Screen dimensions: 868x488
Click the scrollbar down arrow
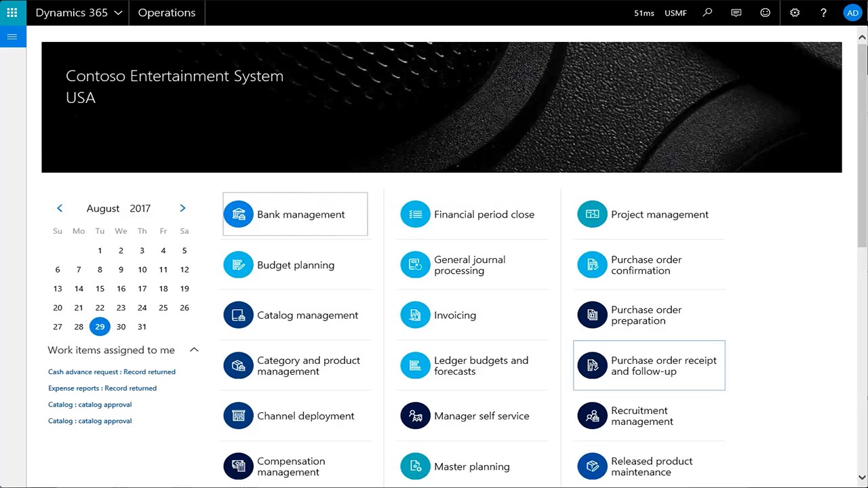[862, 478]
